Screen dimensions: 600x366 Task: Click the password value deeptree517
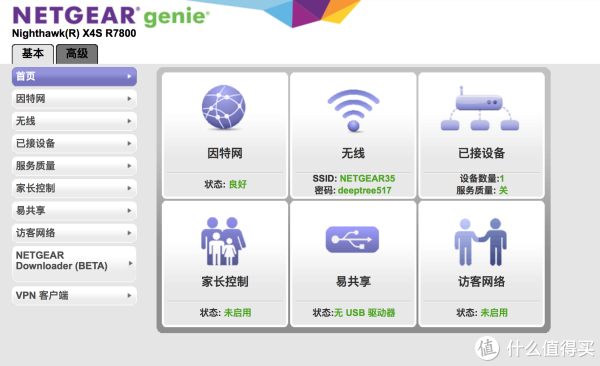[365, 190]
